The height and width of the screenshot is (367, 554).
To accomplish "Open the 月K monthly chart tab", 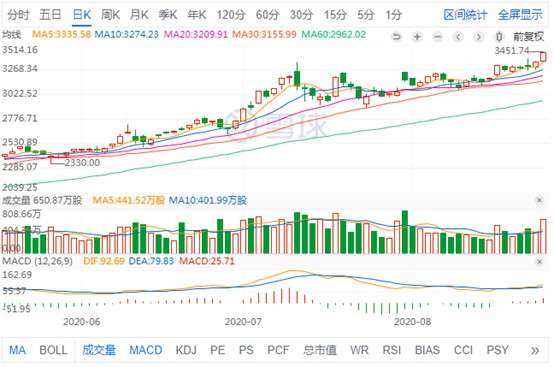I will point(139,15).
